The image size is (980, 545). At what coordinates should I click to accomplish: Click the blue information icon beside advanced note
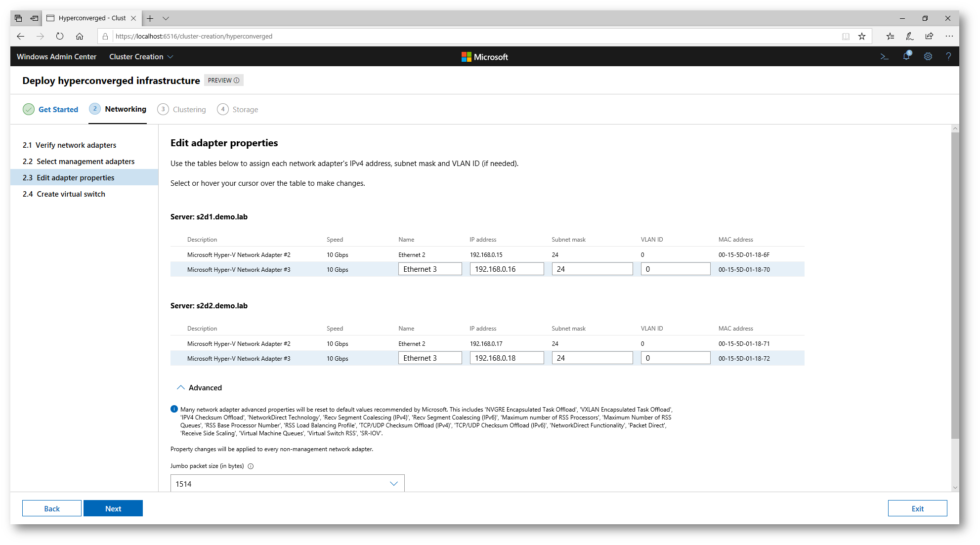tap(174, 409)
